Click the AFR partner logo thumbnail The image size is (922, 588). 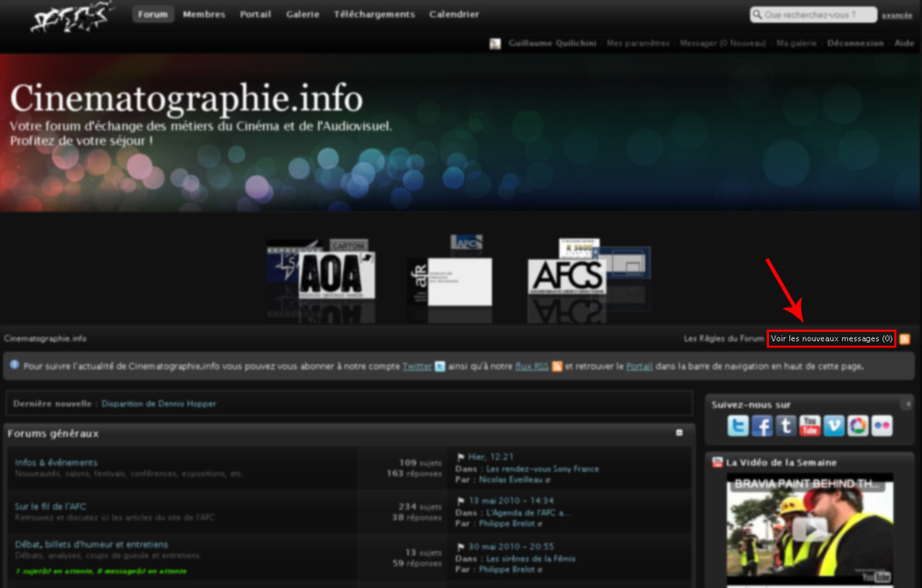pos(451,282)
